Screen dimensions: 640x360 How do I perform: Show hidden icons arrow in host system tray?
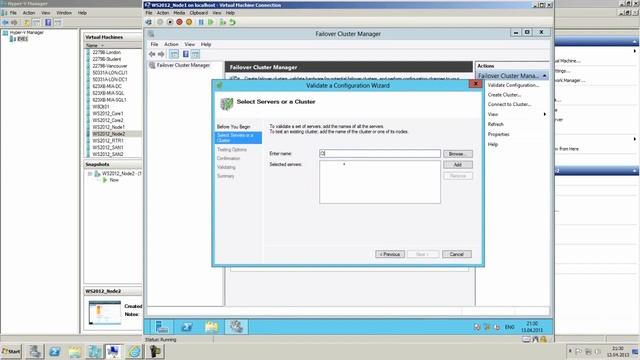(570, 351)
